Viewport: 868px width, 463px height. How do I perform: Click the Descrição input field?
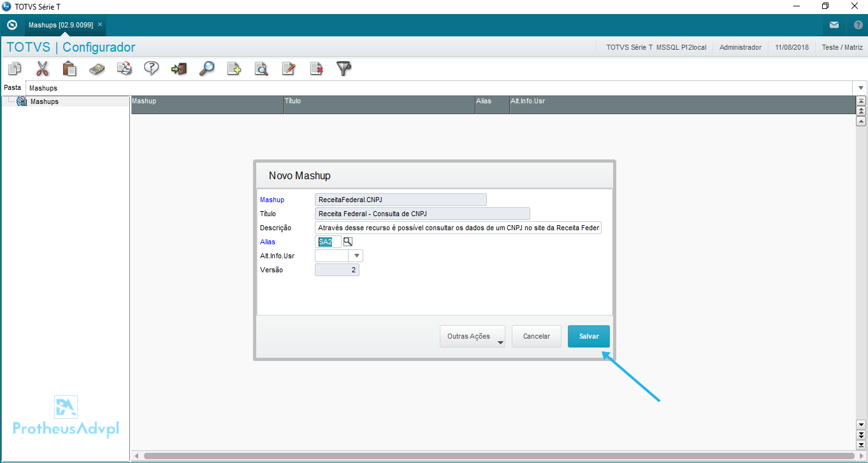click(x=458, y=228)
